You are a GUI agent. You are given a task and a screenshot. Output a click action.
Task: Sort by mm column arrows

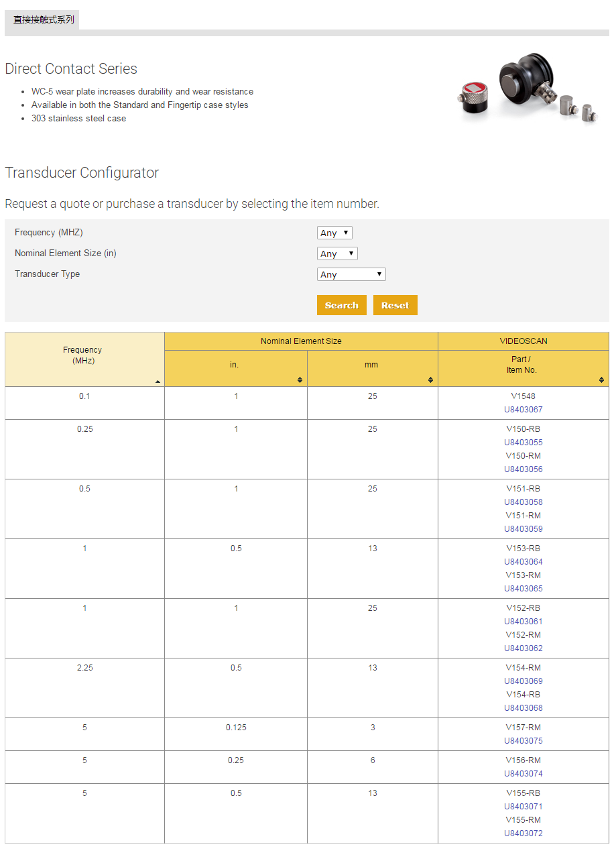(430, 380)
